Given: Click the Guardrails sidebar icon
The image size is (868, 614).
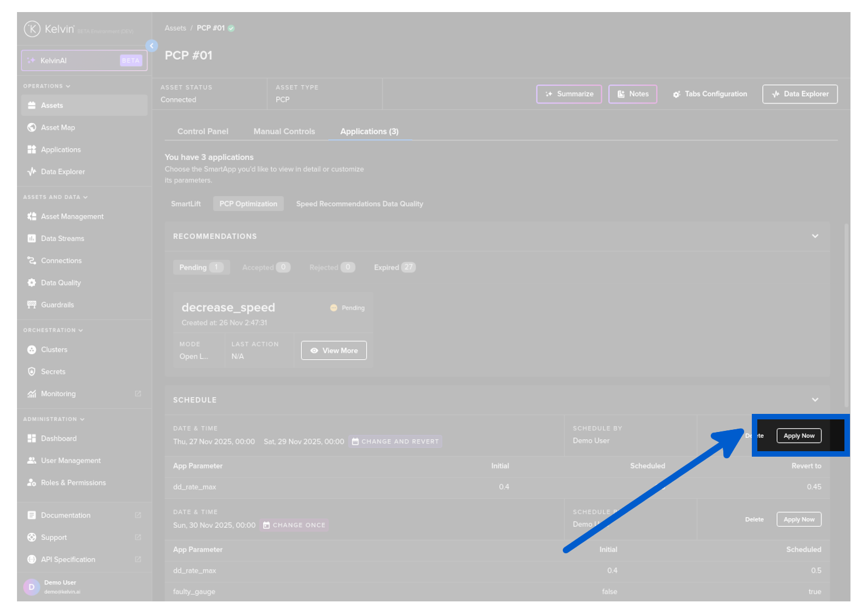Looking at the screenshot, I should click(32, 305).
